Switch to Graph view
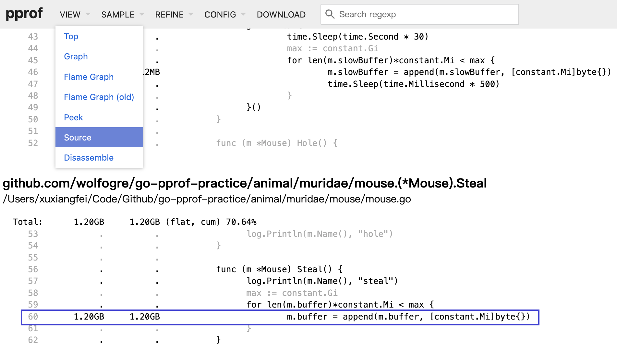Screen dimensions: 617x364 tap(76, 56)
